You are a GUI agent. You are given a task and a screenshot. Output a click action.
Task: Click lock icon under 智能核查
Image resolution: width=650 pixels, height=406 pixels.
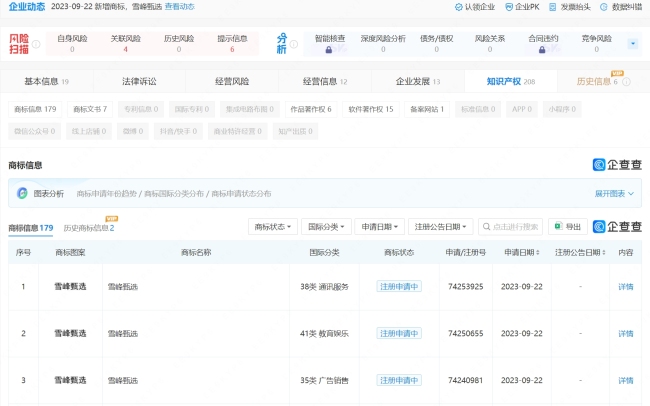coord(329,49)
